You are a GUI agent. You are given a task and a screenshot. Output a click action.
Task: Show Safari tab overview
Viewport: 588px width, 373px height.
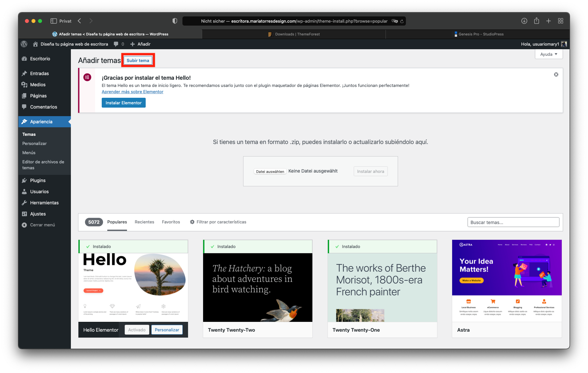[x=561, y=21]
